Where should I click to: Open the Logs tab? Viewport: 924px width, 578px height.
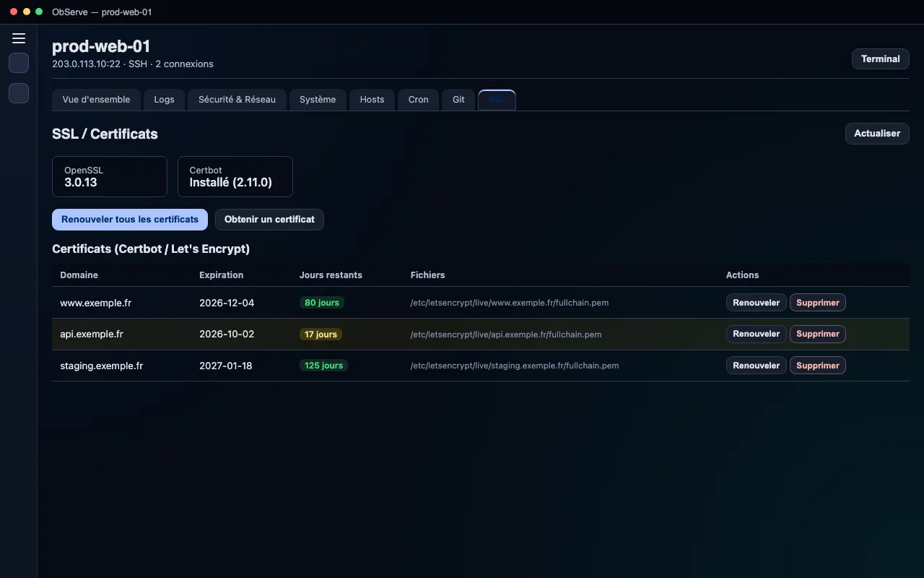164,100
